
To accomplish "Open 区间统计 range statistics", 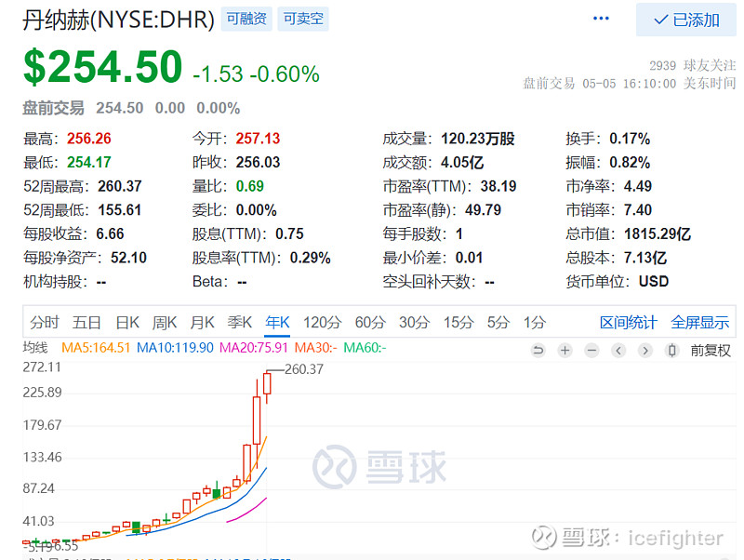I will [629, 323].
